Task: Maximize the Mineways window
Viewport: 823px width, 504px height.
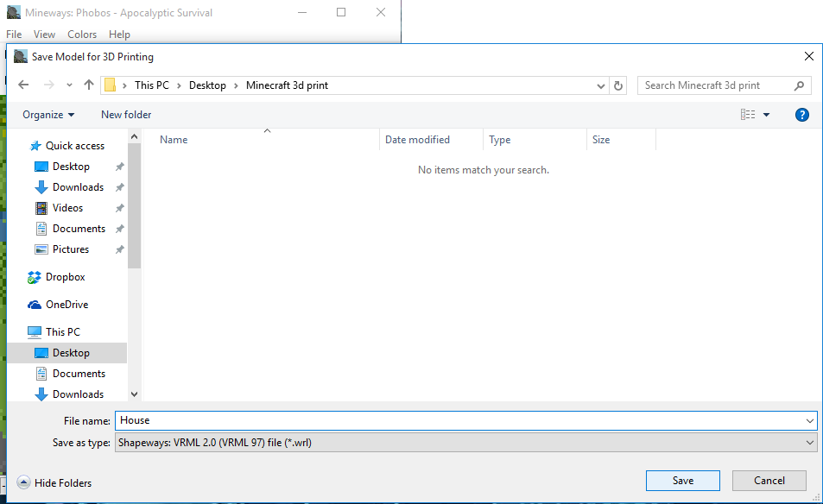Action: point(341,12)
